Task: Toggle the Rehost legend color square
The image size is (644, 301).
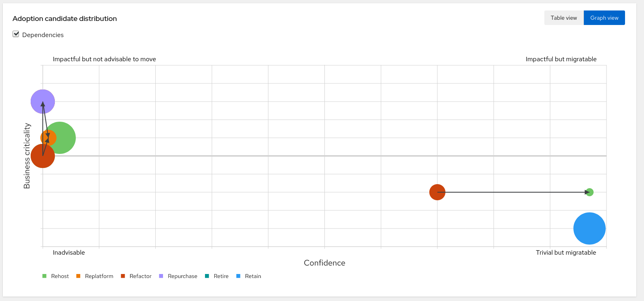Action: coord(44,276)
